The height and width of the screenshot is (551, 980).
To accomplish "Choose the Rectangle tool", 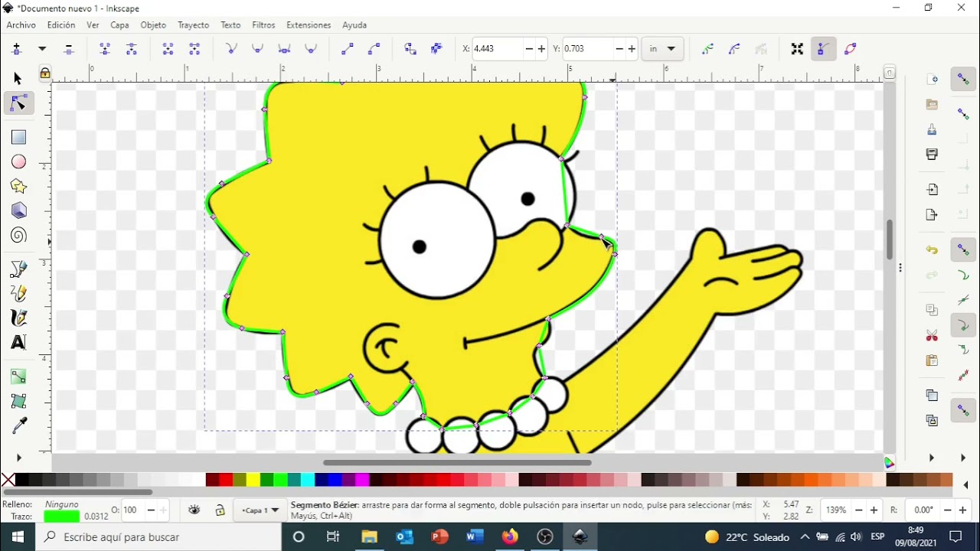I will pyautogui.click(x=18, y=137).
